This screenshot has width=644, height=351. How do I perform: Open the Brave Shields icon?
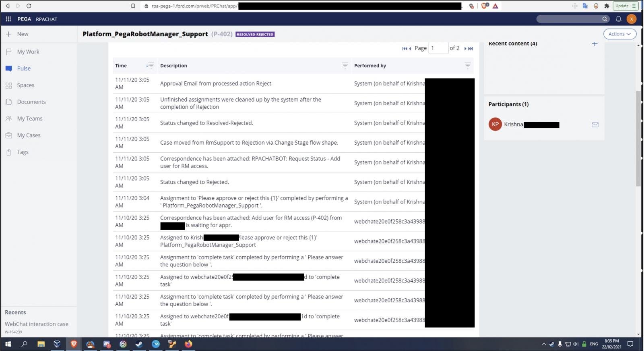[485, 6]
